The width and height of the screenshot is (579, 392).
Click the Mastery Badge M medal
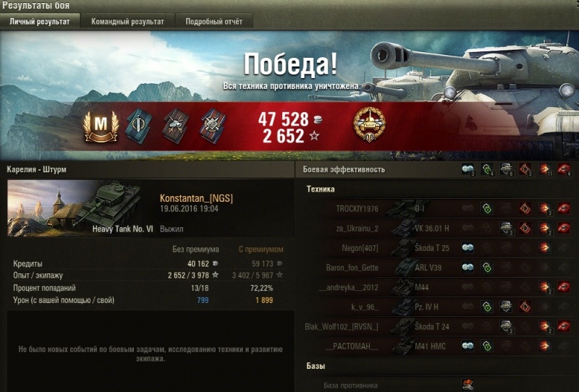pyautogui.click(x=101, y=126)
